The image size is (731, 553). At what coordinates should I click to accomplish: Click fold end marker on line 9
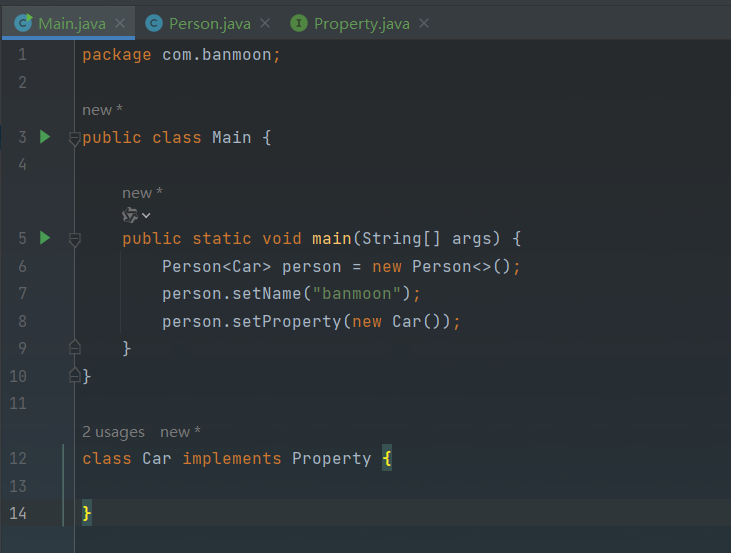click(75, 347)
